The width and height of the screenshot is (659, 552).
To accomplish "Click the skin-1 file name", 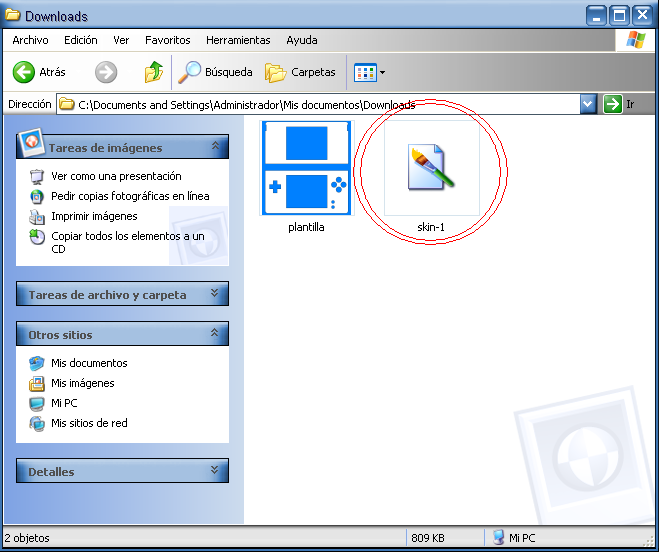I will (x=431, y=227).
